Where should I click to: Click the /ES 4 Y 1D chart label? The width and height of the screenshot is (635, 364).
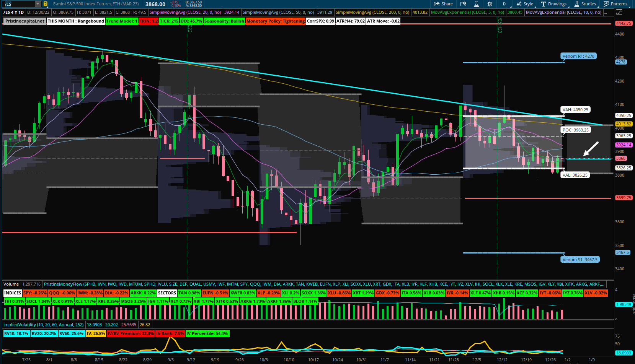(x=14, y=13)
